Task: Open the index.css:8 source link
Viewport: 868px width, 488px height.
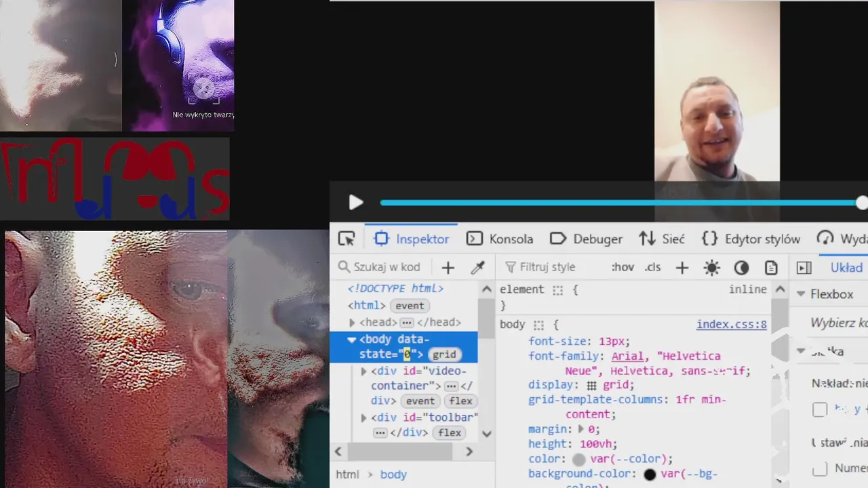Action: point(732,325)
